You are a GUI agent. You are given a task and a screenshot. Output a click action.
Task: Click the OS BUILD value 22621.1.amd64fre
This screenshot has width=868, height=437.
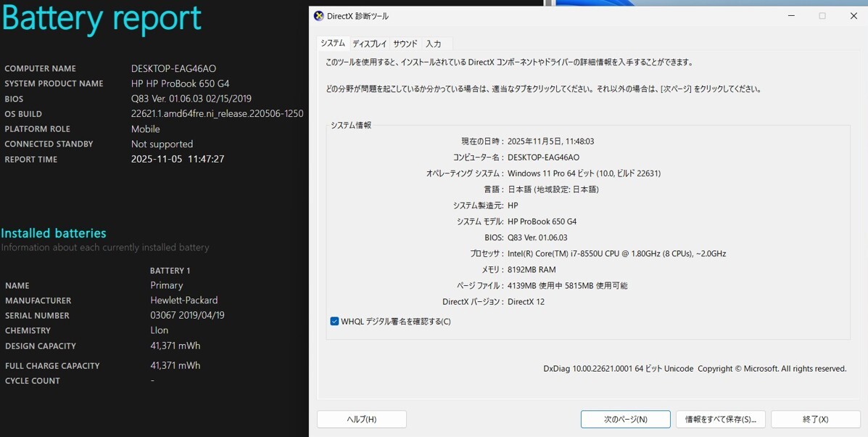[x=217, y=113]
